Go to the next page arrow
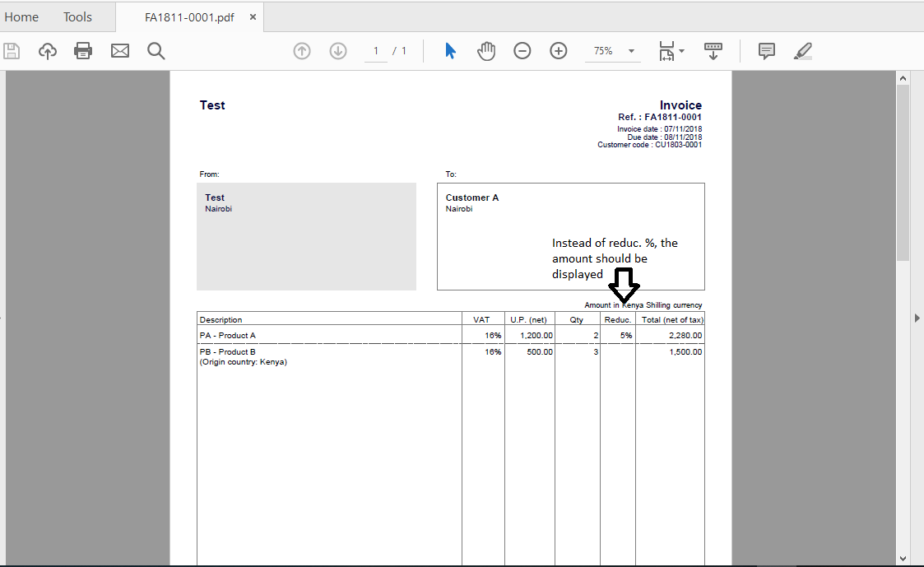Image resolution: width=924 pixels, height=567 pixels. 338,51
